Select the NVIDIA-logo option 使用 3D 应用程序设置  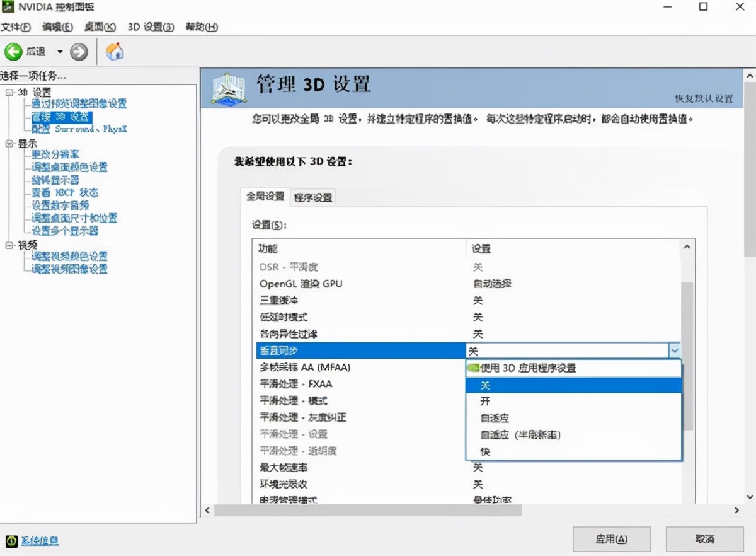click(542, 368)
